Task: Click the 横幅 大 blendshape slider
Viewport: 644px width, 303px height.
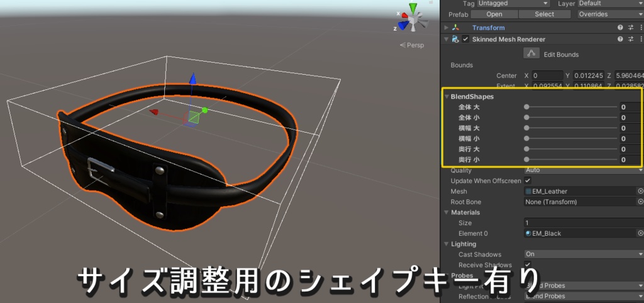Action: [x=571, y=128]
